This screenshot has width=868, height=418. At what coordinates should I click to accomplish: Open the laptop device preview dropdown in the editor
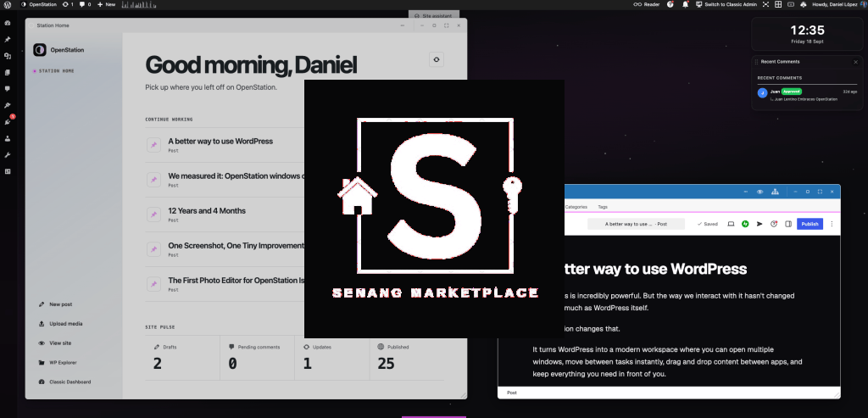pyautogui.click(x=731, y=224)
